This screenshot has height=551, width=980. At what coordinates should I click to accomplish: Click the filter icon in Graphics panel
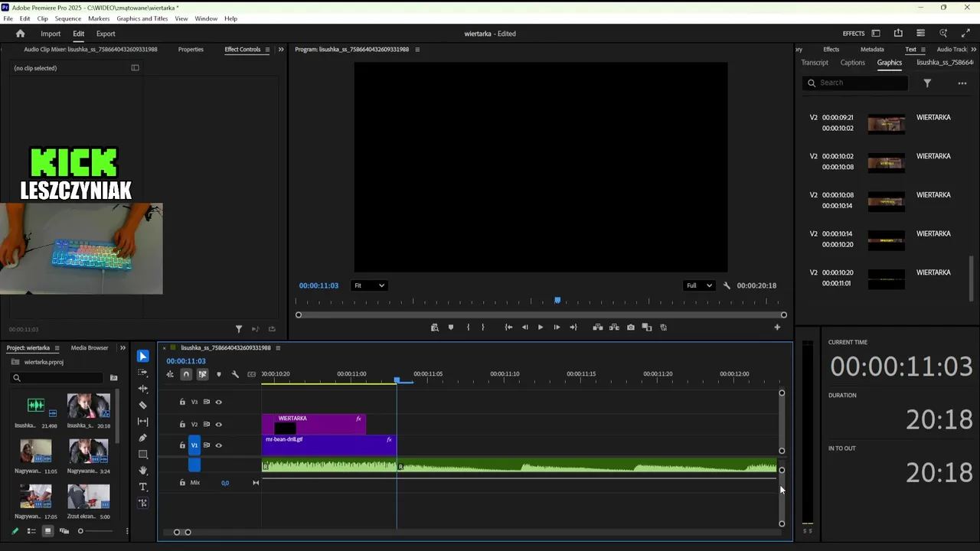tap(927, 83)
